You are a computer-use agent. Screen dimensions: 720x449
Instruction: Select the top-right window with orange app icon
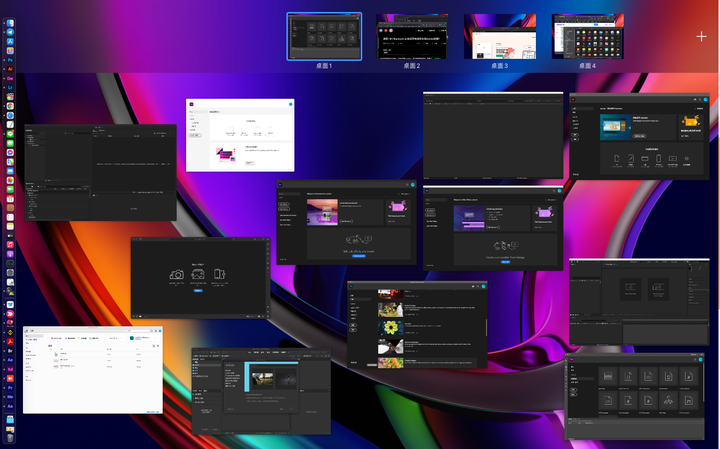[639, 136]
